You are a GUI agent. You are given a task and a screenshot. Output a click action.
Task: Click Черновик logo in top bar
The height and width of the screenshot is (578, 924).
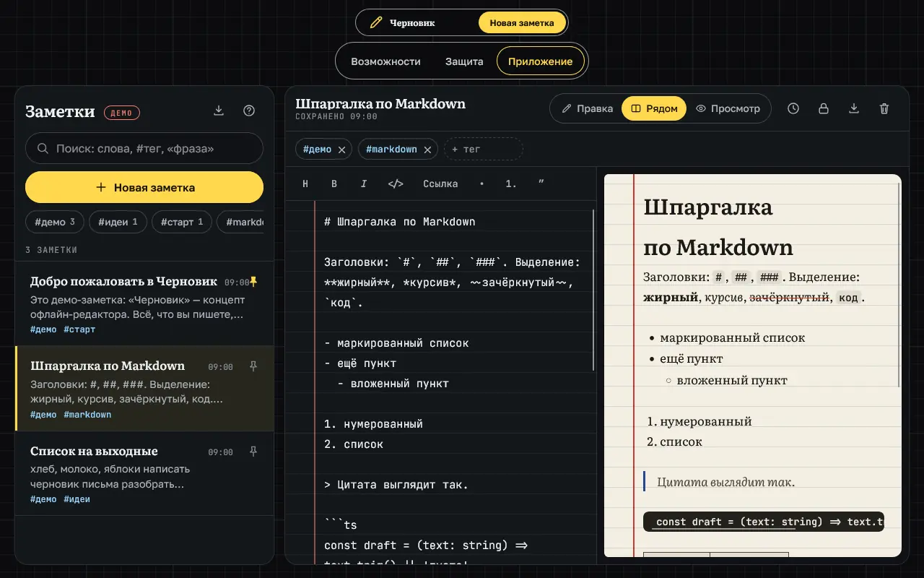[x=402, y=22]
